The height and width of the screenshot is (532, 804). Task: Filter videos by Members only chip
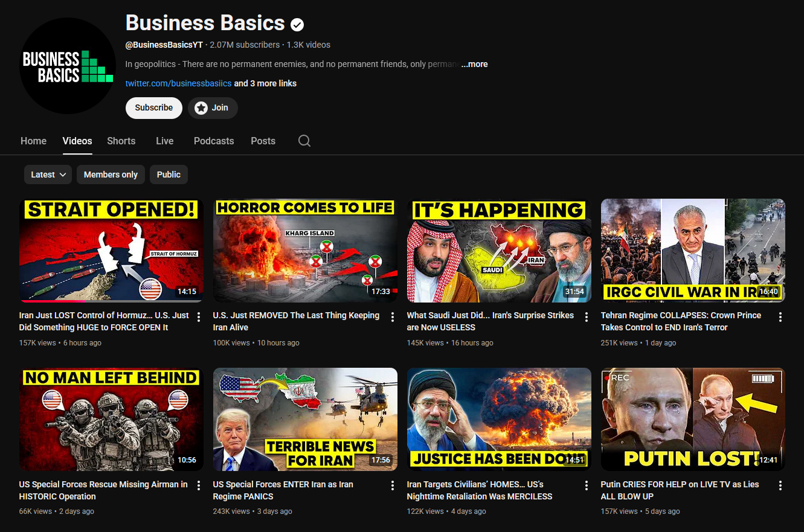111,175
